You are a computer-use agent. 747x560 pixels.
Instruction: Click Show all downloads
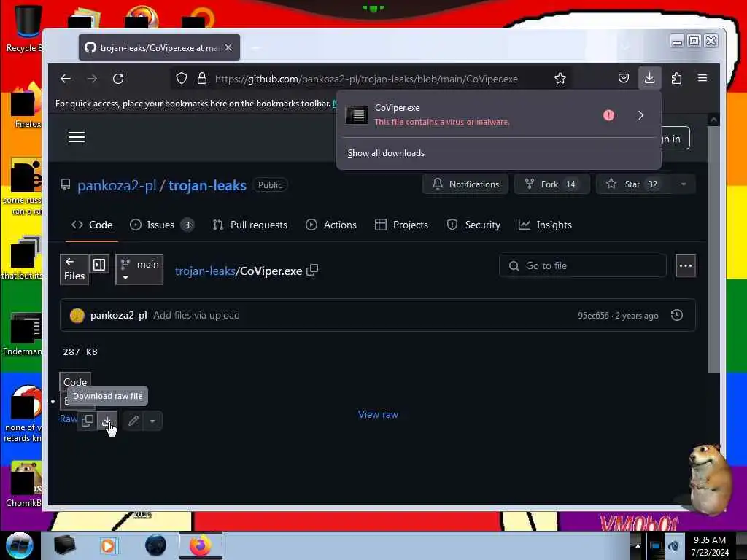pyautogui.click(x=386, y=153)
